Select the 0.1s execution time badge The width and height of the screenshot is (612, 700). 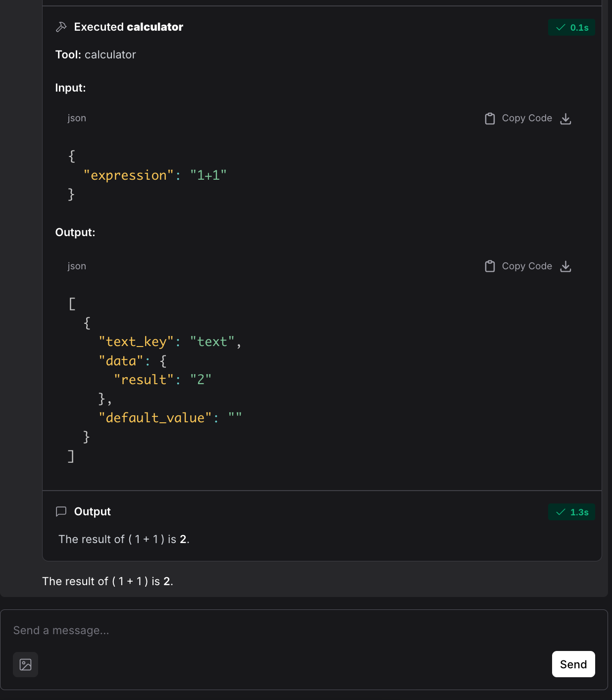tap(572, 28)
